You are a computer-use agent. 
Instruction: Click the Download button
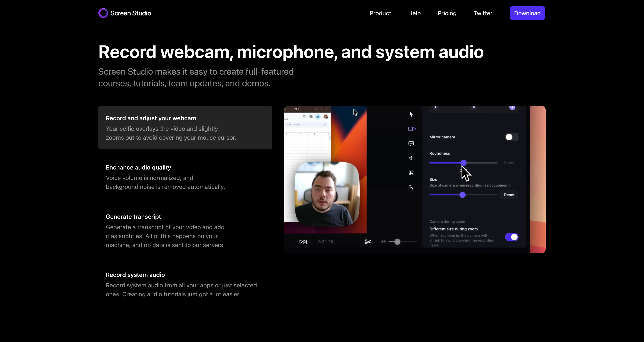pos(527,13)
